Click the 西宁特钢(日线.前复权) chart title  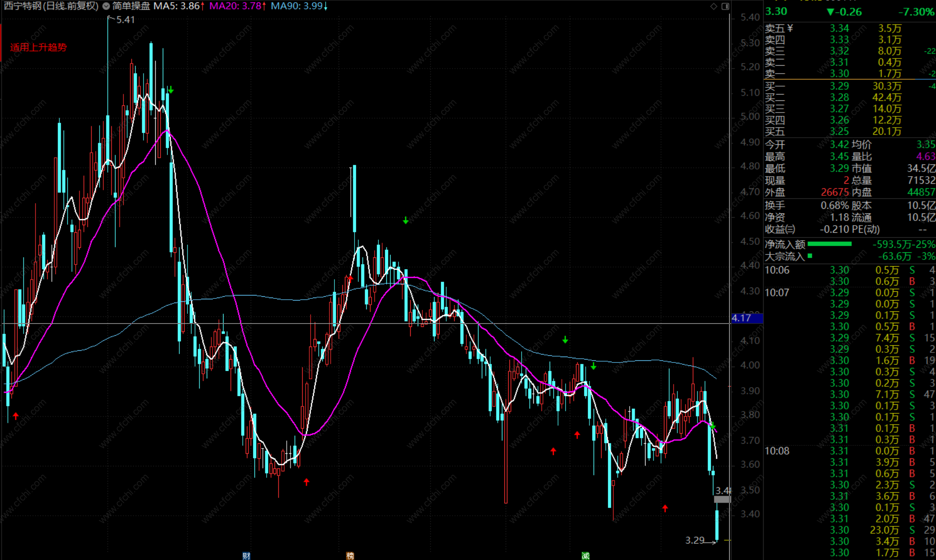click(50, 6)
